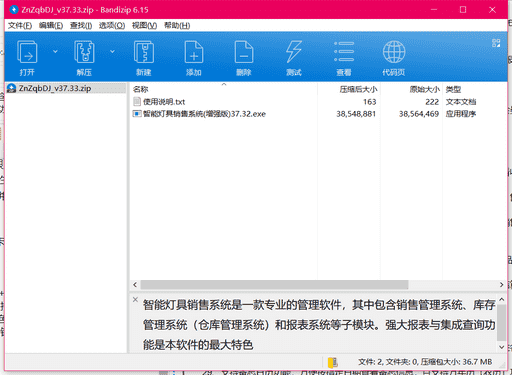The width and height of the screenshot is (512, 375).
Task: Open the View (查看) list icon
Action: 344,52
